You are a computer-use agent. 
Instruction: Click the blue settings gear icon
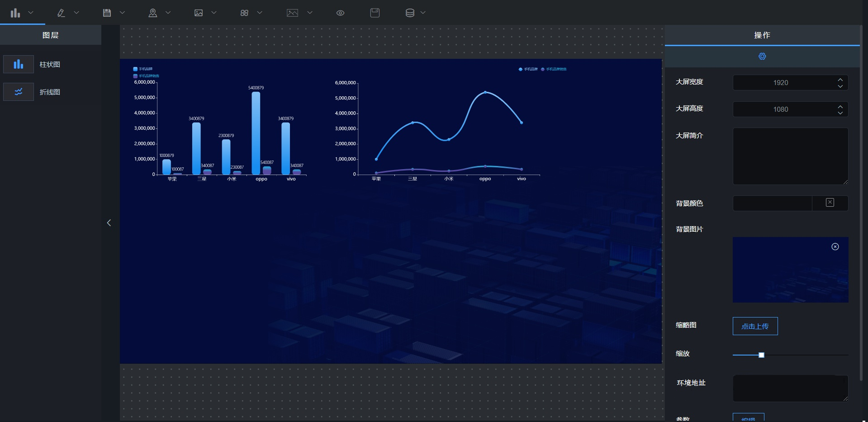coord(762,57)
